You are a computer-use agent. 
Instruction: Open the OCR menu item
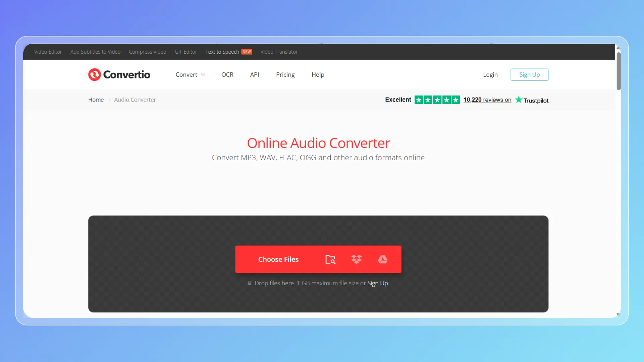pos(227,74)
